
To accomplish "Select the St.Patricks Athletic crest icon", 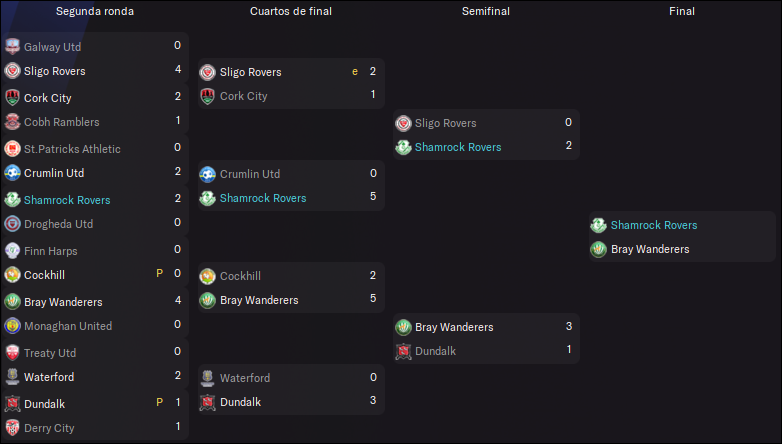I will tap(12, 148).
